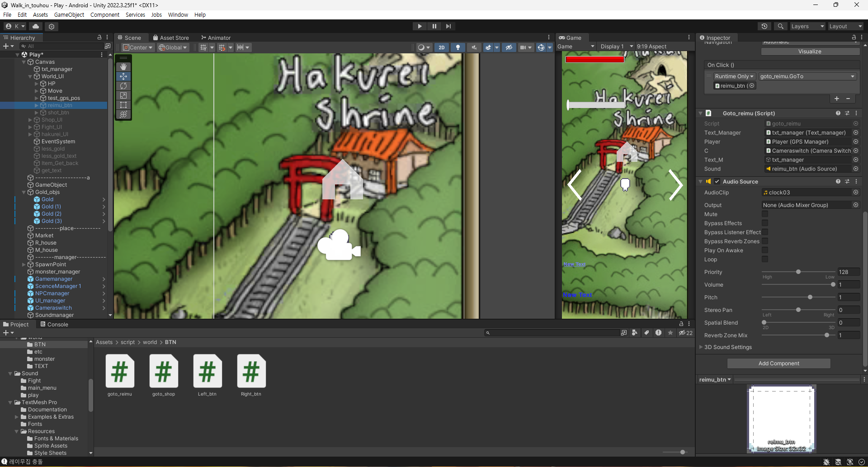This screenshot has height=467, width=868.
Task: Enable the Loop checkbox
Action: coord(765,259)
